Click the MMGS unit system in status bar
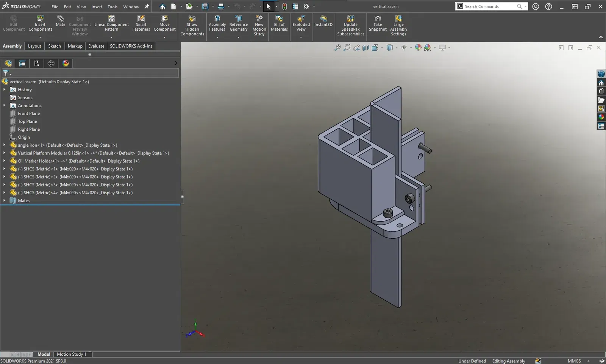Image resolution: width=606 pixels, height=364 pixels. pyautogui.click(x=574, y=361)
